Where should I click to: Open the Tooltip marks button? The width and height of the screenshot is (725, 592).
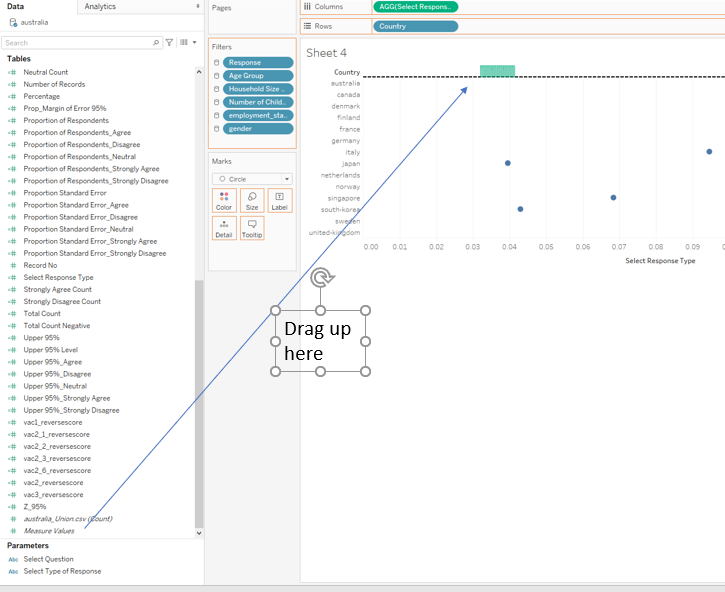(252, 228)
